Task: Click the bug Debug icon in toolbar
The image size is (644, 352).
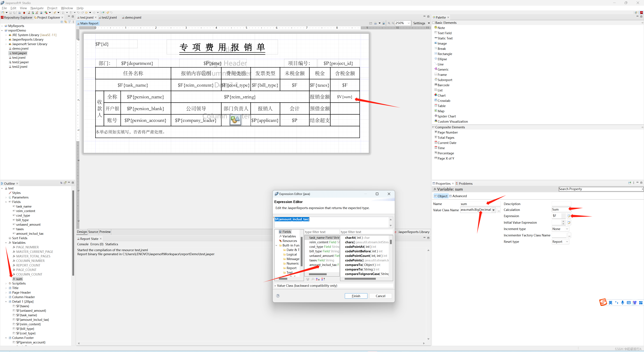Action: [24, 13]
